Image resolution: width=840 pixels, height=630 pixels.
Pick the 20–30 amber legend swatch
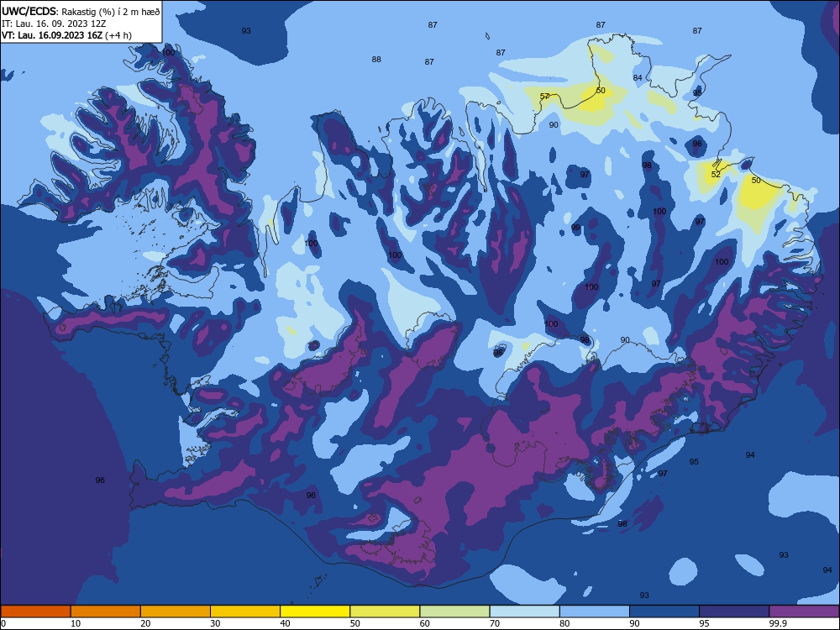coord(176,612)
